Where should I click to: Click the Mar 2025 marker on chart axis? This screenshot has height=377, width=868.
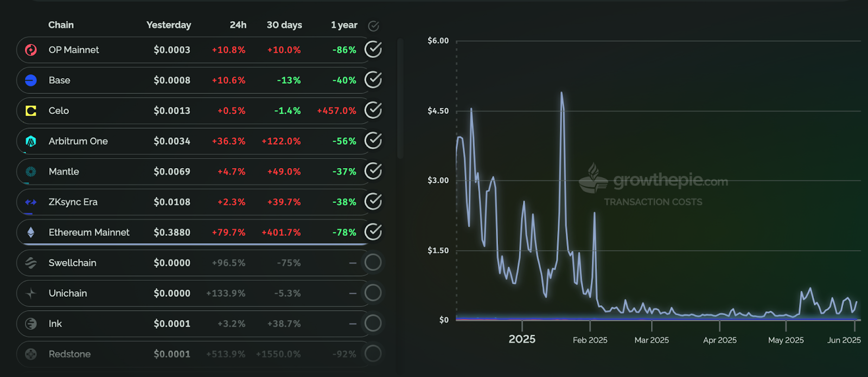point(652,340)
